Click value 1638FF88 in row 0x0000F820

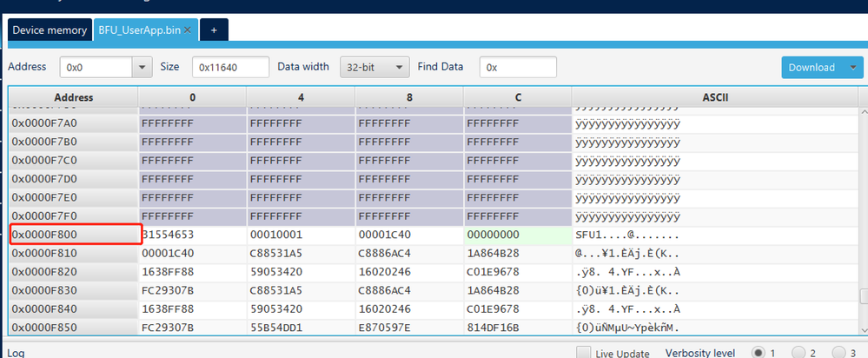pos(192,272)
